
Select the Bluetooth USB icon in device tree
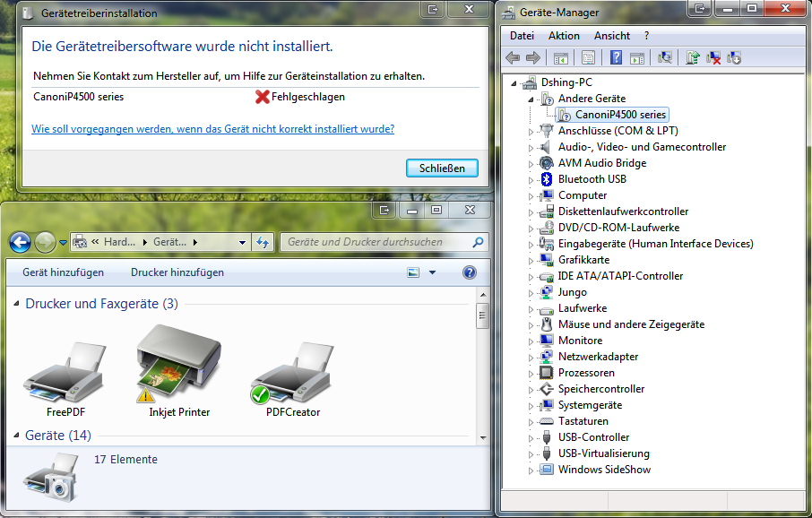[x=547, y=179]
